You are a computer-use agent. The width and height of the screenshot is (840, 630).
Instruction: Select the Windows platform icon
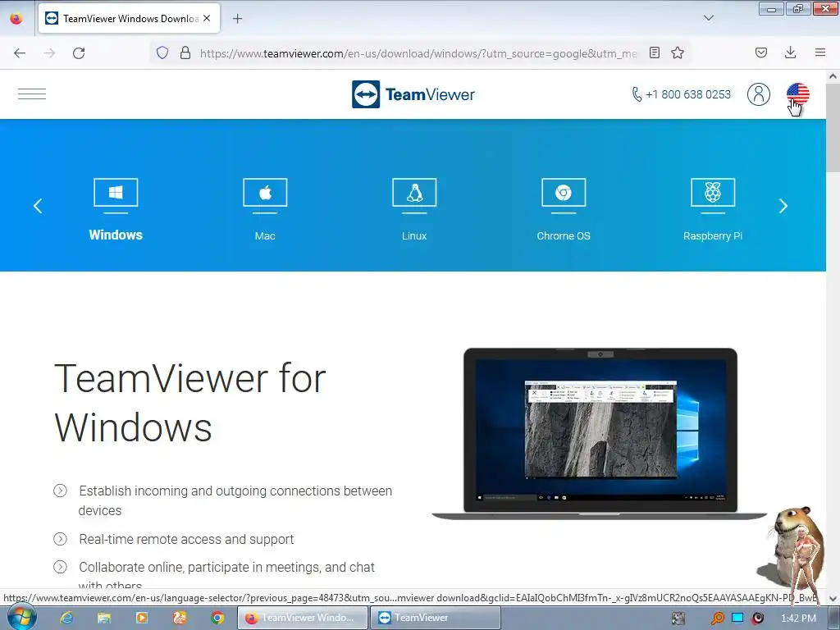pyautogui.click(x=116, y=195)
